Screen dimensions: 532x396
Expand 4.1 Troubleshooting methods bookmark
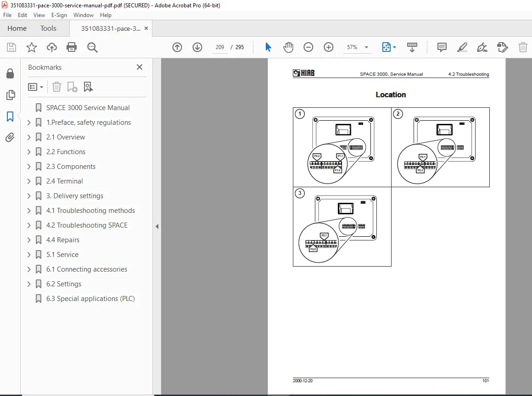click(x=29, y=211)
